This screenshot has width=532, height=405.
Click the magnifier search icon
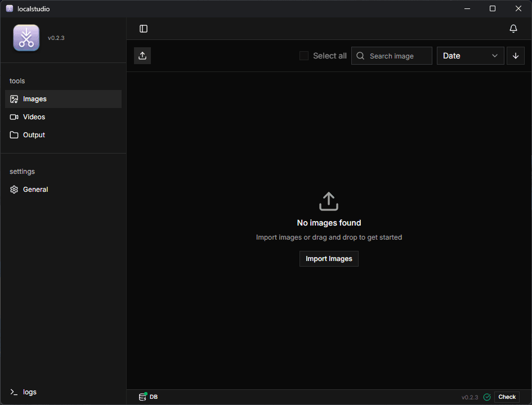360,56
